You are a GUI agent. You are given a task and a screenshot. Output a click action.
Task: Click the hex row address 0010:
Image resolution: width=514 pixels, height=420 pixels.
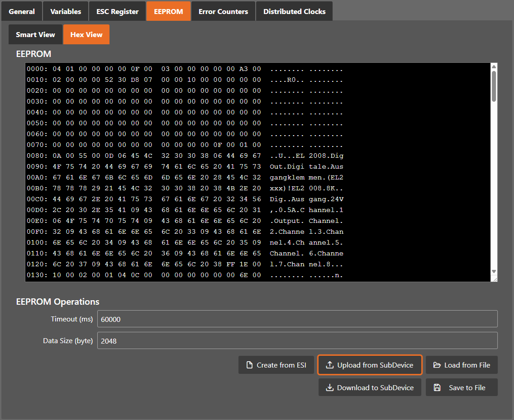tap(37, 80)
